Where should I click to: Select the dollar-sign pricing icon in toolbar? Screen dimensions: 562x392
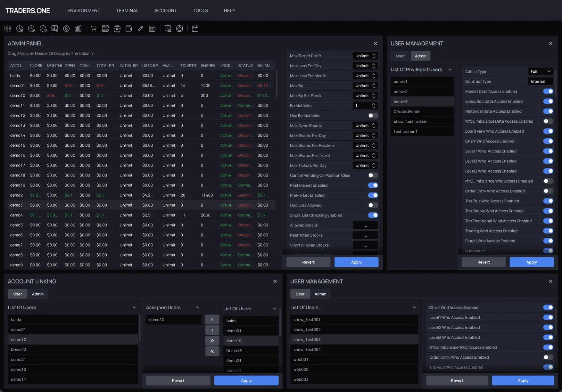pyautogui.click(x=66, y=29)
